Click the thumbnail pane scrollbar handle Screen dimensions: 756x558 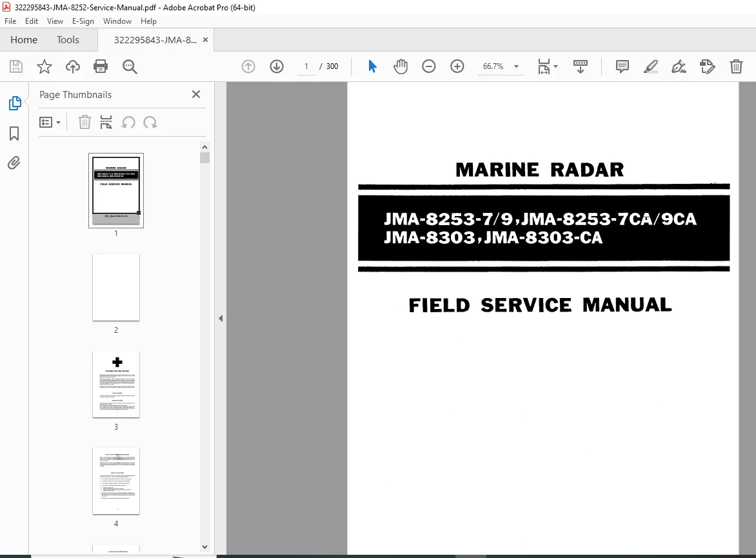tap(205, 157)
